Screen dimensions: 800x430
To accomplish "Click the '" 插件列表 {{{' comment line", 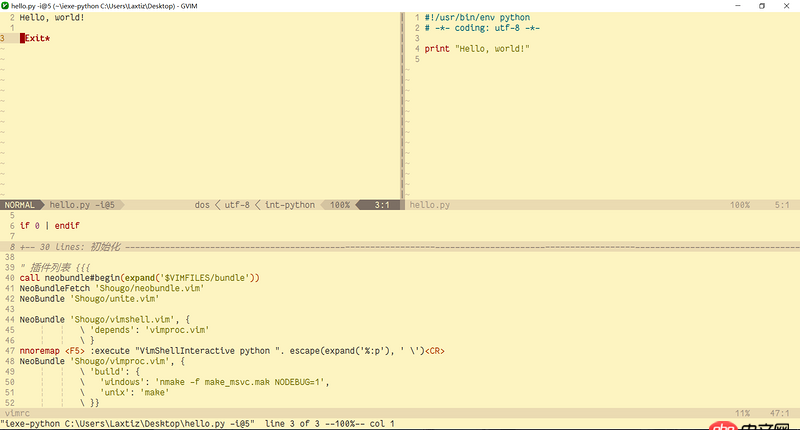I will pos(55,267).
